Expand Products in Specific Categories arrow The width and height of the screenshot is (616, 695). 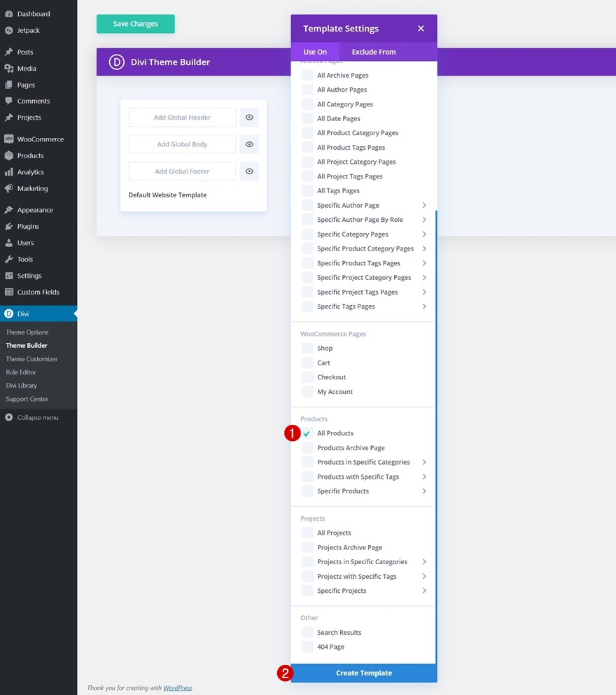pos(424,463)
